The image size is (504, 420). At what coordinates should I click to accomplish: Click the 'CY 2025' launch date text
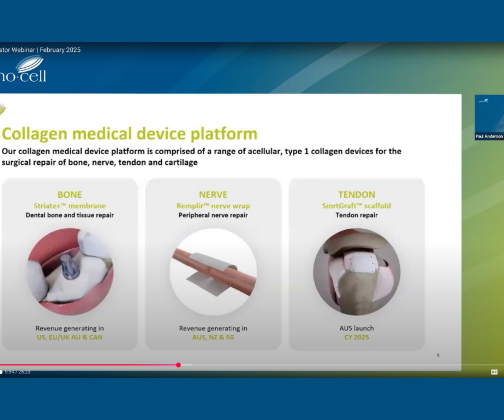(x=356, y=337)
